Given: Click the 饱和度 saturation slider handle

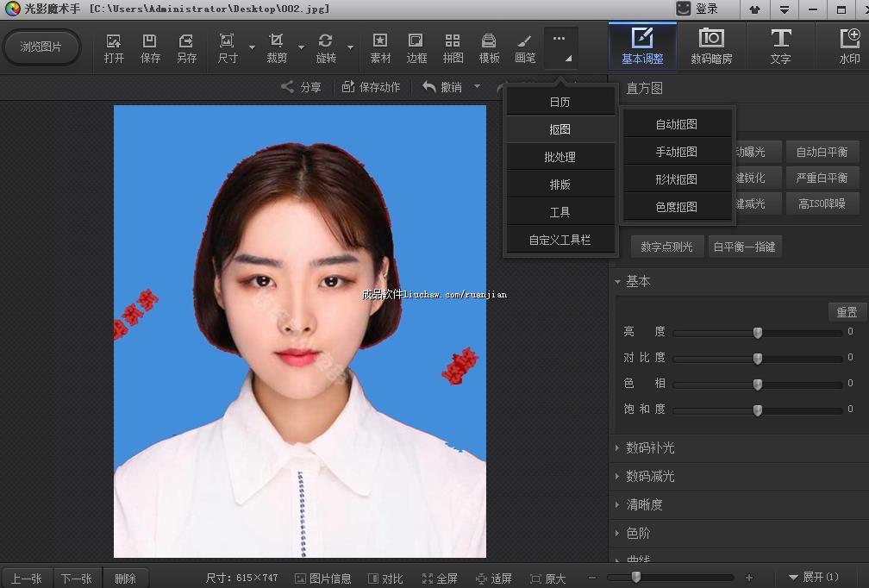Looking at the screenshot, I should pos(758,410).
